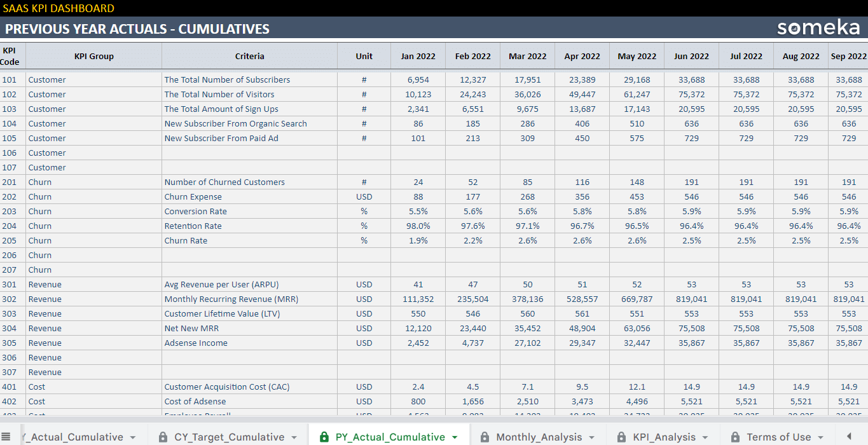
Task: Click the Churn Rate criteria text
Action: (185, 240)
